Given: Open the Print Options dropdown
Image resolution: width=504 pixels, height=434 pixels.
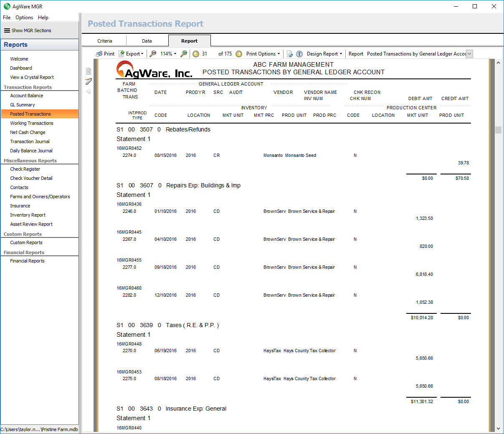Looking at the screenshot, I should pos(263,54).
